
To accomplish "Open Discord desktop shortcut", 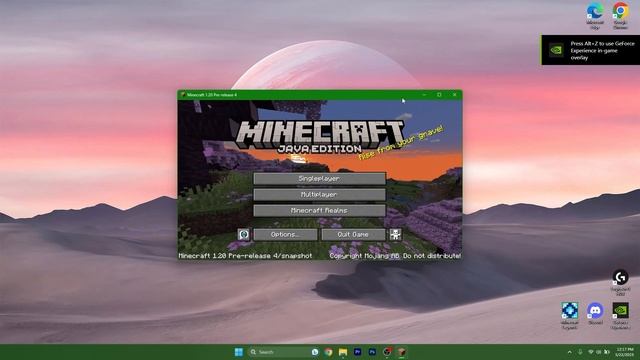I will click(595, 313).
